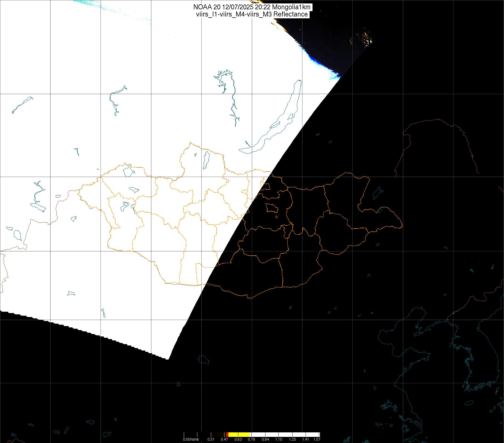Image resolution: width=504 pixels, height=443 pixels.
Task: Select the white portion of the colorbar scale
Action: (x=285, y=434)
